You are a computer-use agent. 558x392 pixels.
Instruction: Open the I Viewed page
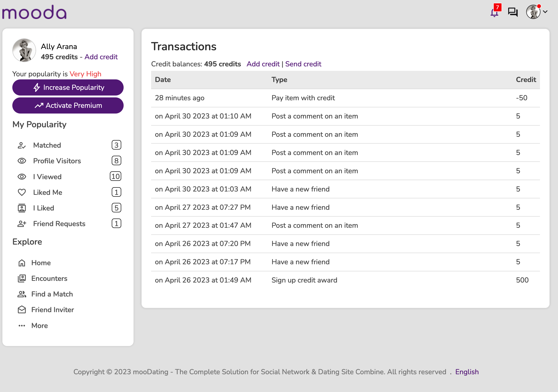pos(47,177)
